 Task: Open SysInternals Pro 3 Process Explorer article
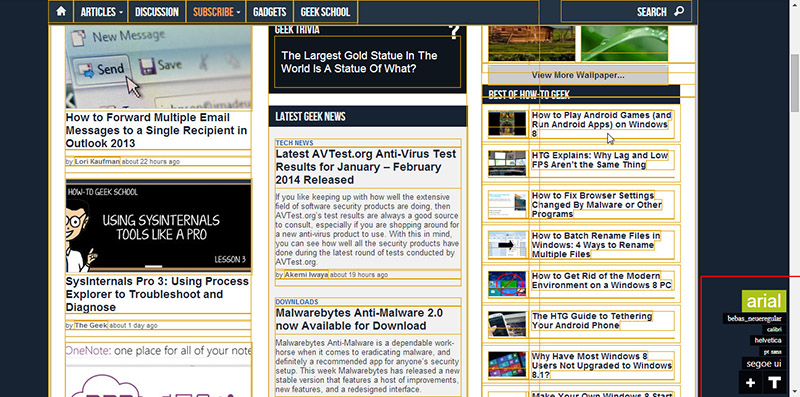tap(157, 294)
